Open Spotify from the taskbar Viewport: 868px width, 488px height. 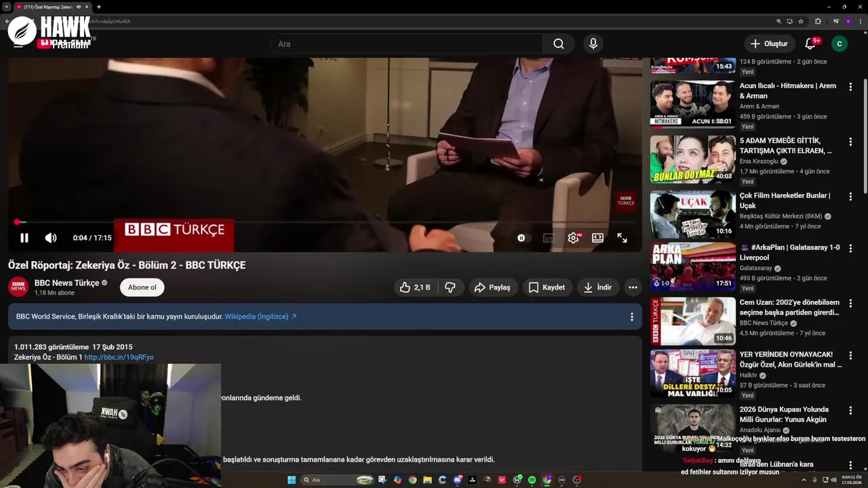pos(532,480)
